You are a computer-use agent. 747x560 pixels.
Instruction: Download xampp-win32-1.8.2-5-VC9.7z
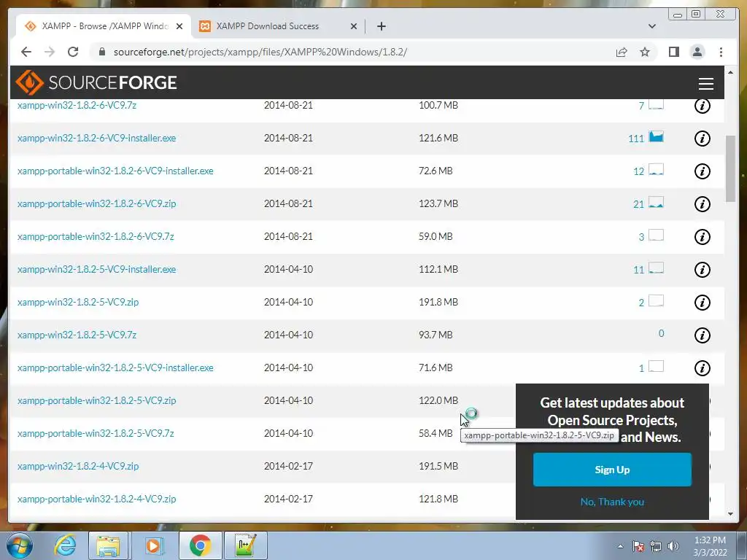[x=77, y=335]
